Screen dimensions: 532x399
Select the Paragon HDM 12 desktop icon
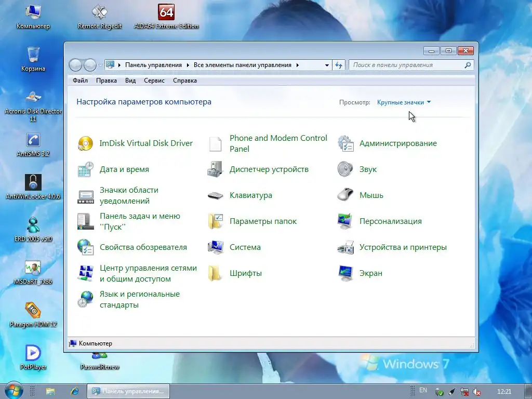coord(33,310)
